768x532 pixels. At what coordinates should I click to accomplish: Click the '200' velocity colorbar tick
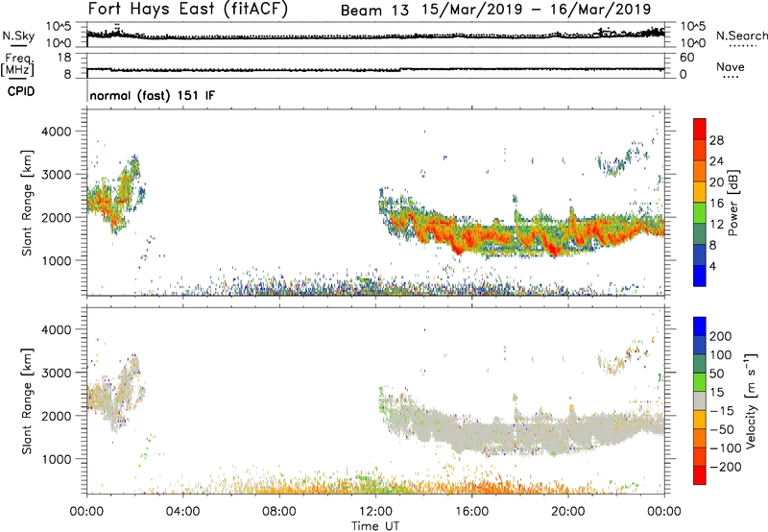[721, 336]
